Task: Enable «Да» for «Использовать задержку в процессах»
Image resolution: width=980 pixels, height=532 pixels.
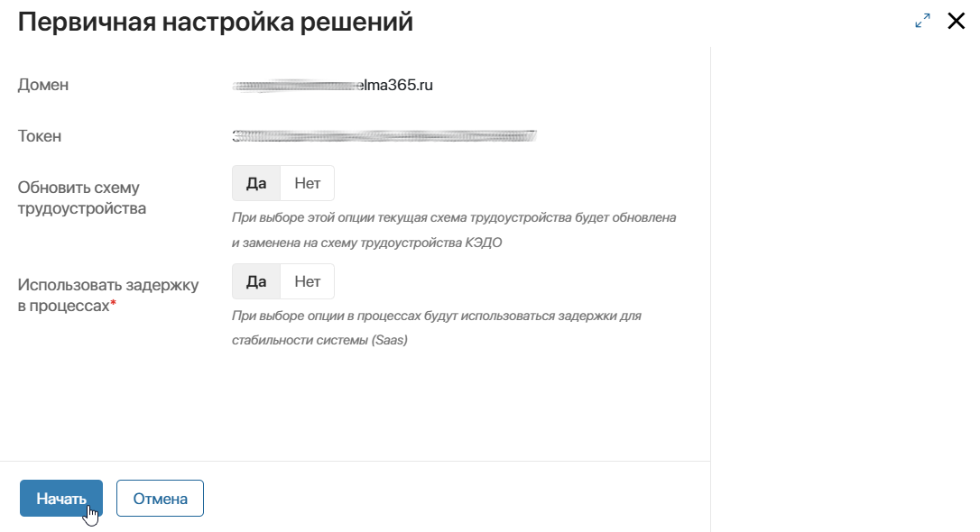Action: point(255,280)
